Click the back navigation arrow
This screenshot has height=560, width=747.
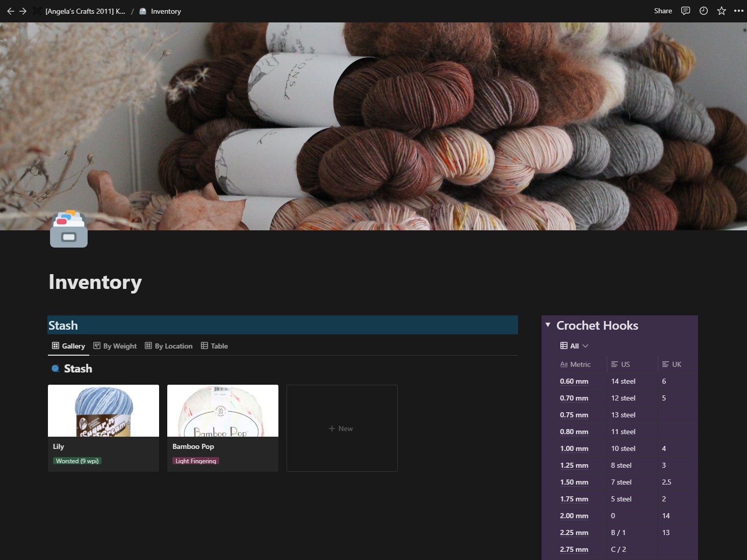(10, 11)
